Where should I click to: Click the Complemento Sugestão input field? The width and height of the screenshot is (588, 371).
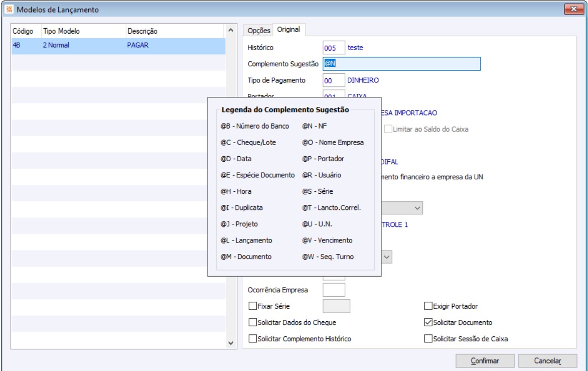(x=401, y=64)
